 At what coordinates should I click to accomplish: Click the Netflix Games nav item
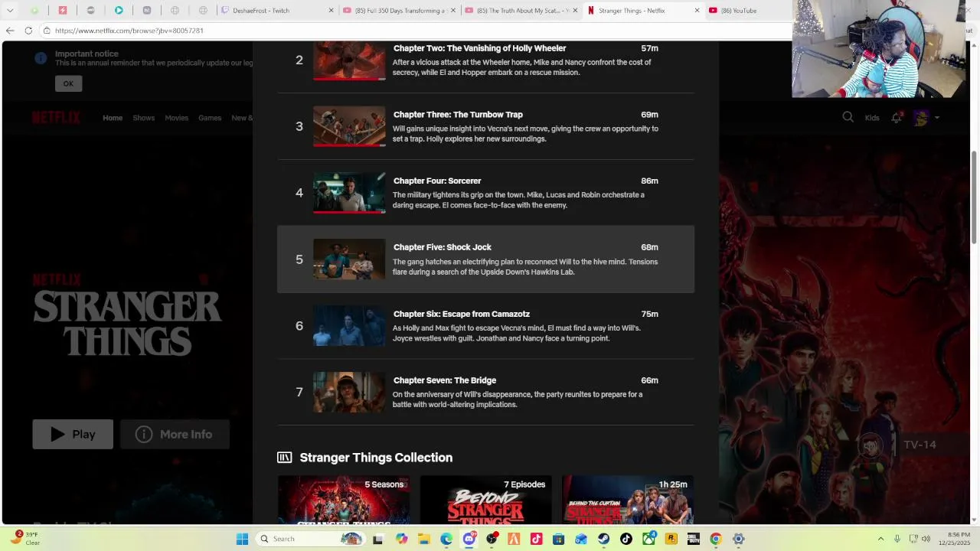point(210,118)
